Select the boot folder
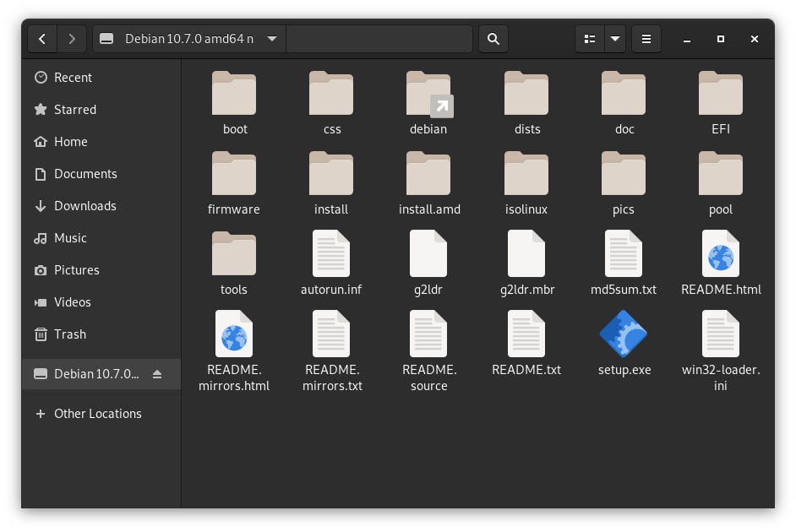Image resolution: width=796 pixels, height=532 pixels. 234,103
